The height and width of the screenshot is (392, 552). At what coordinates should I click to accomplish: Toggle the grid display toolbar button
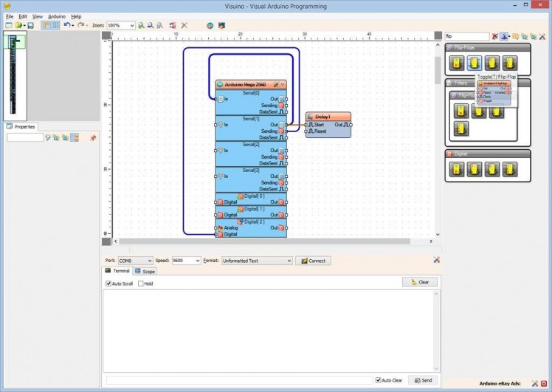[x=55, y=25]
